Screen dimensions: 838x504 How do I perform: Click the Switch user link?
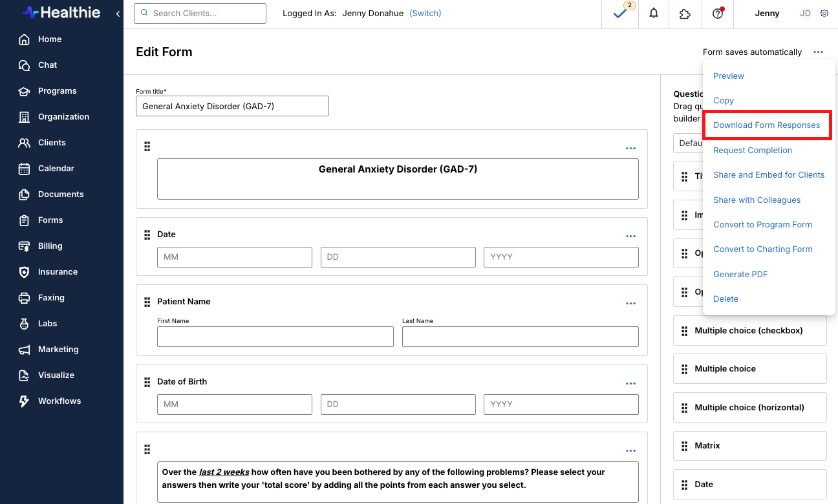(x=425, y=14)
